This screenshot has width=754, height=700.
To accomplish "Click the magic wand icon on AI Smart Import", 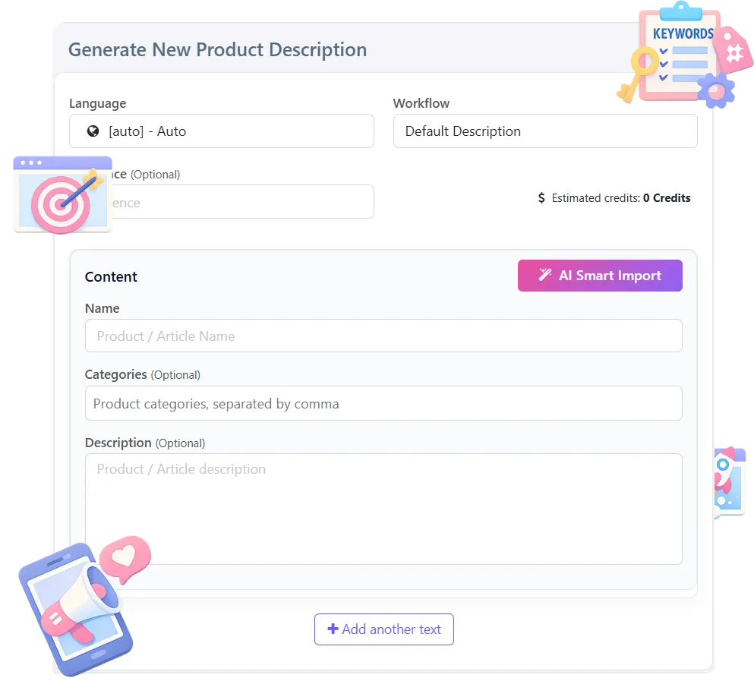I will [x=544, y=276].
